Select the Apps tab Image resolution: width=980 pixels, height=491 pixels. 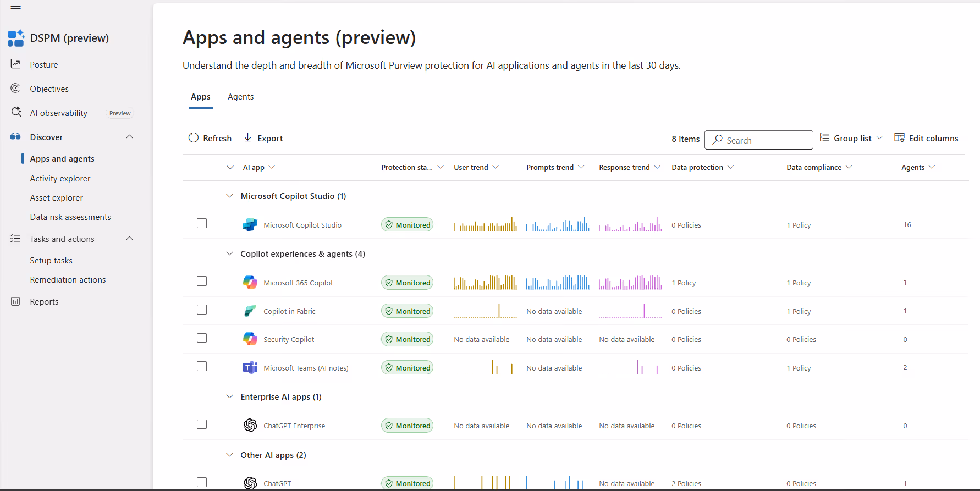click(x=201, y=97)
